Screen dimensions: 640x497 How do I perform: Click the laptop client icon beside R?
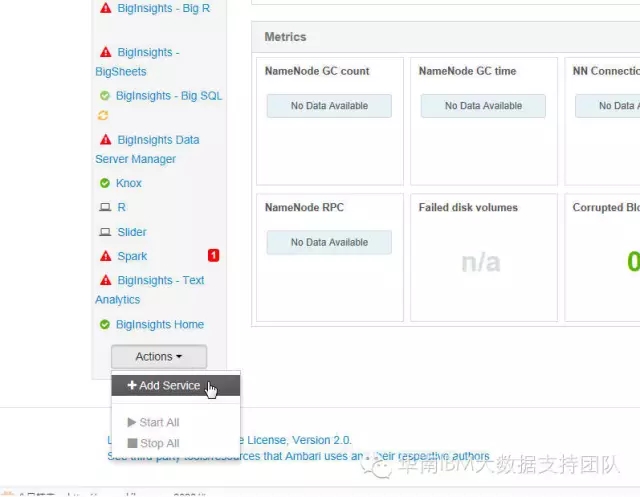(105, 207)
